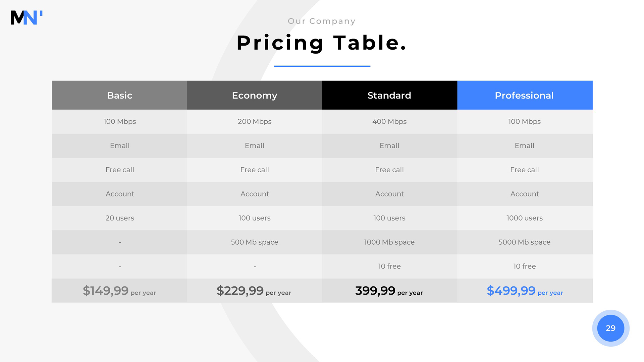Click the 500 Mb space cell

tap(255, 242)
